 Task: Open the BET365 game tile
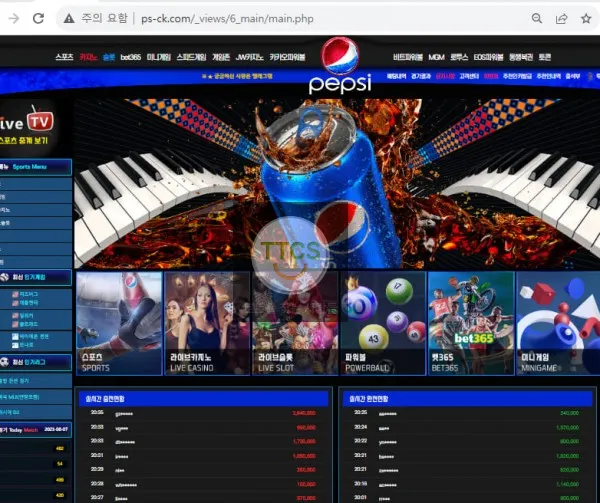(x=471, y=324)
